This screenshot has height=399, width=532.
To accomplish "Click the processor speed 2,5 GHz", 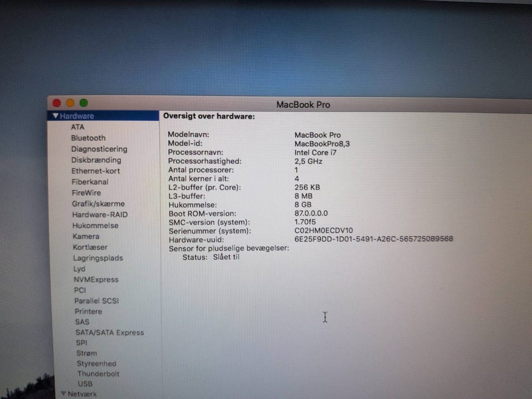I will [309, 161].
